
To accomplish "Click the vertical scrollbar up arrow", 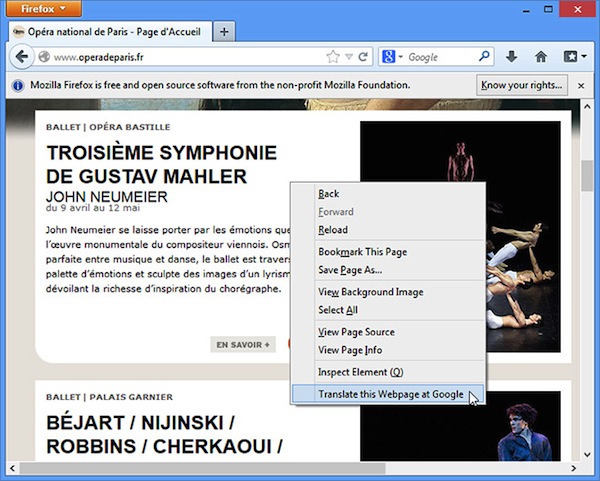I will click(x=587, y=107).
